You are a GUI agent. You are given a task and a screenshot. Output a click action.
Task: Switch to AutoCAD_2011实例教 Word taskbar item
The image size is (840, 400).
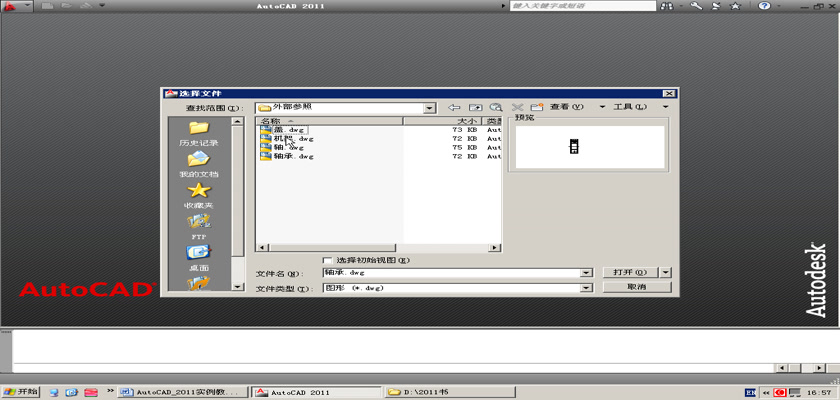pyautogui.click(x=183, y=393)
